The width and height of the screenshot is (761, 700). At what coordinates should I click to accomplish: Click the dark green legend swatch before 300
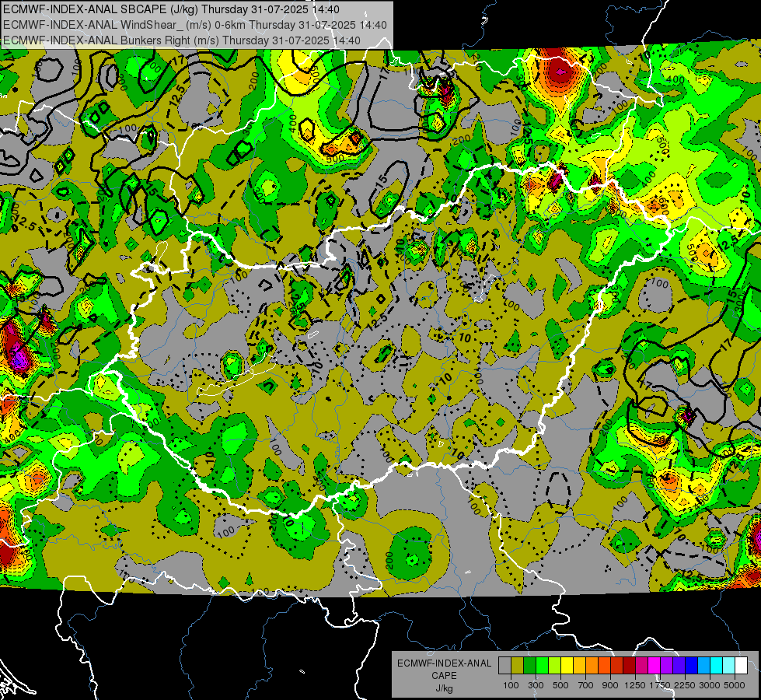[x=529, y=666]
